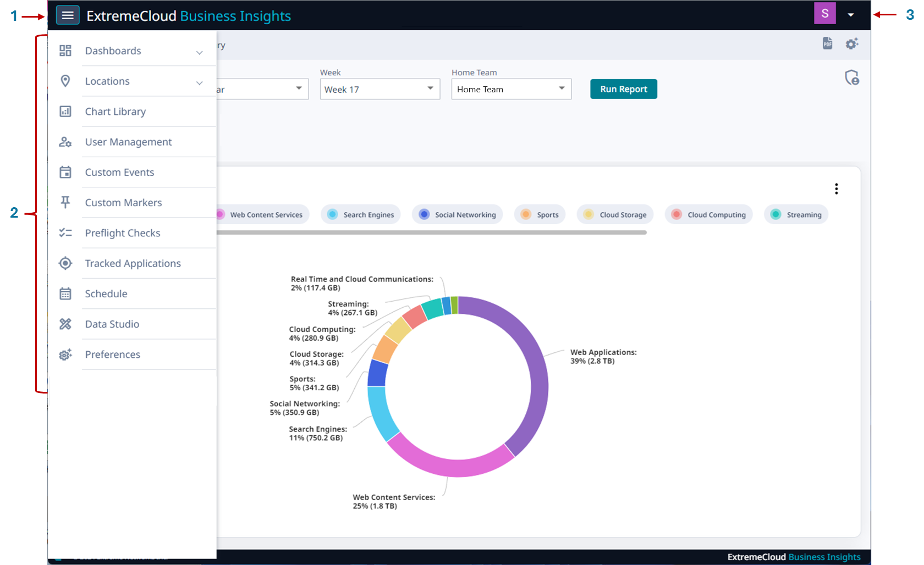Toggle Social Networking legend chip
The height and width of the screenshot is (565, 924).
point(458,214)
